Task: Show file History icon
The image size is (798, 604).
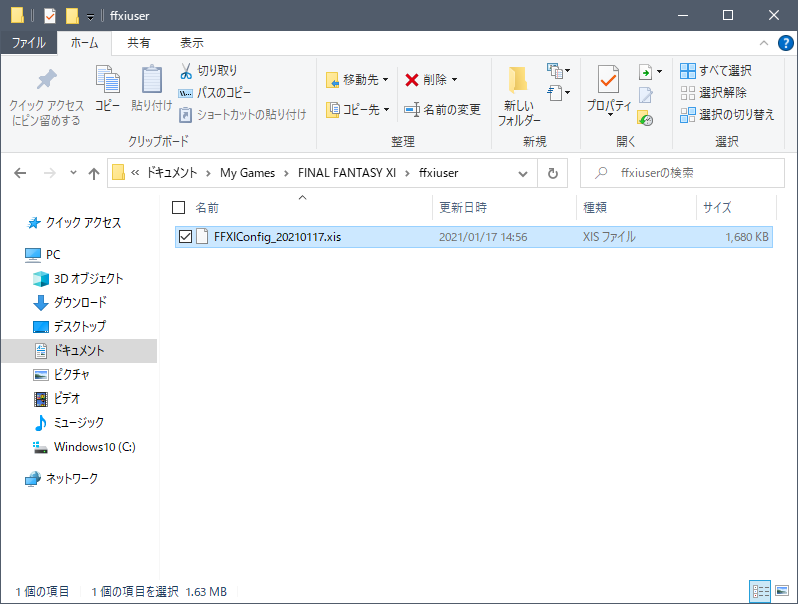Action: (x=645, y=118)
